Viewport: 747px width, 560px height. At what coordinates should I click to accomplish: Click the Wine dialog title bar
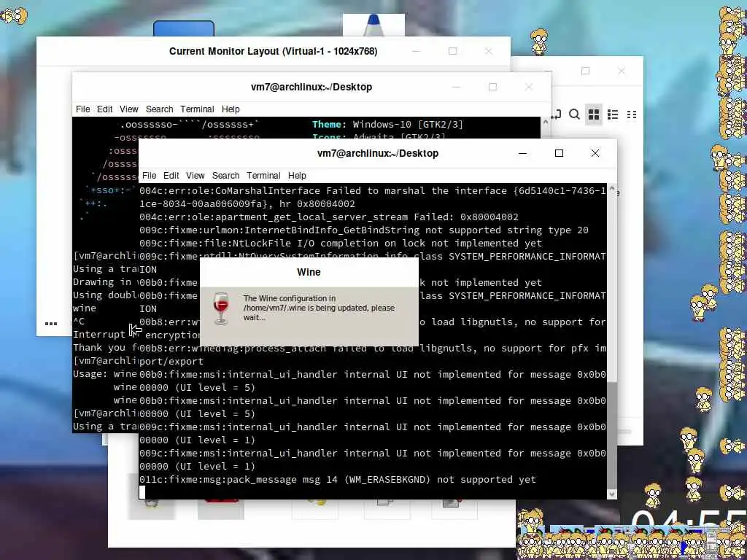(x=309, y=272)
